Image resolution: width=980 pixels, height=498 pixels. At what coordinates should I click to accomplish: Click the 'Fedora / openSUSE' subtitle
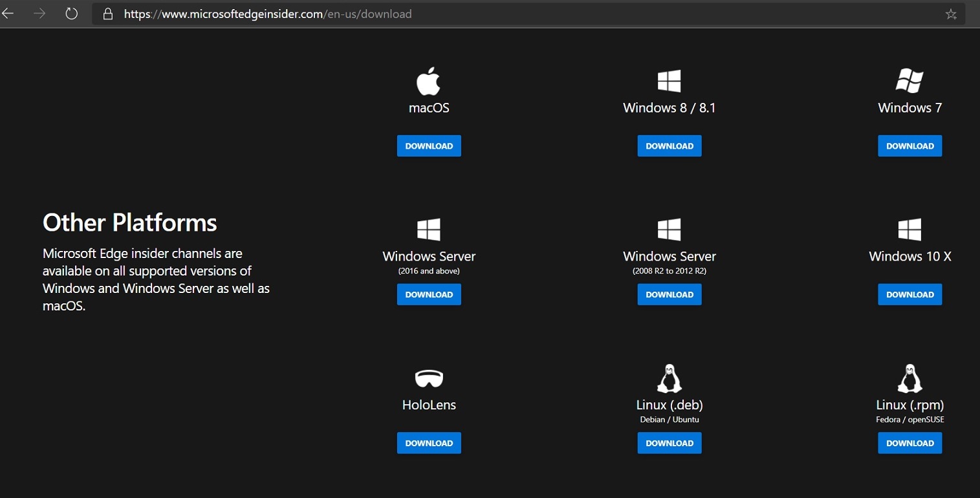click(x=910, y=419)
